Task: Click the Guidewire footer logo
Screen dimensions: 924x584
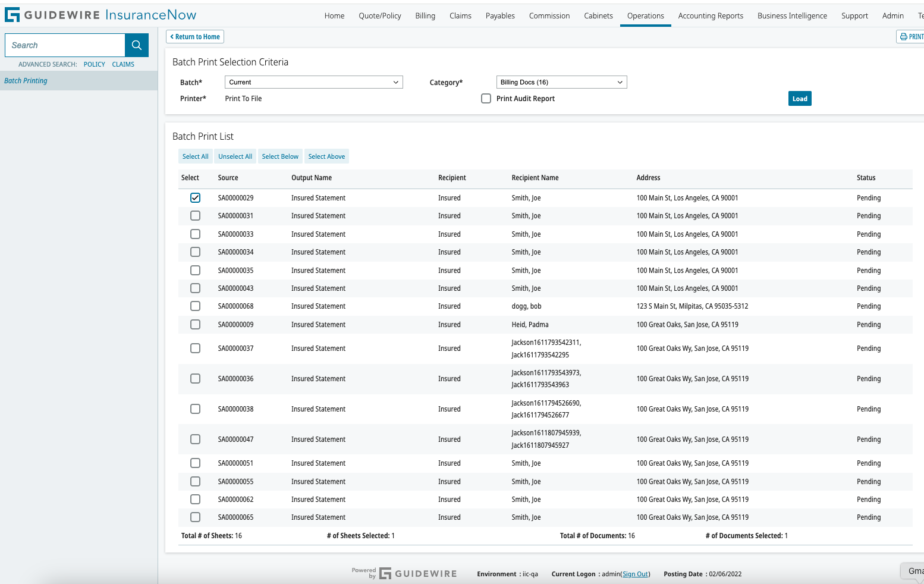Action: pyautogui.click(x=419, y=574)
